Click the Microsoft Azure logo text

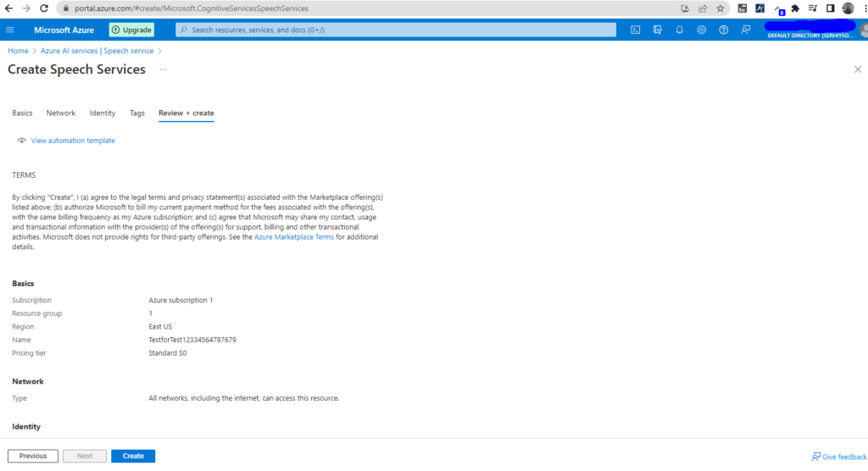[64, 30]
